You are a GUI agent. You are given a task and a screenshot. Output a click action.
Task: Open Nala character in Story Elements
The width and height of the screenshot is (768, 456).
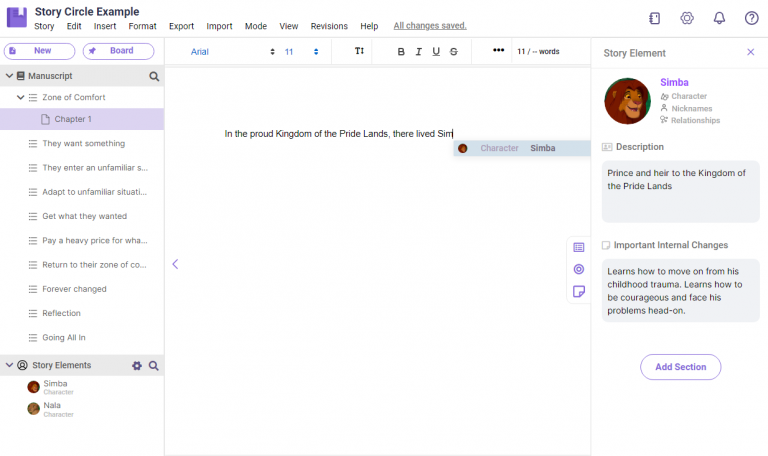51,409
